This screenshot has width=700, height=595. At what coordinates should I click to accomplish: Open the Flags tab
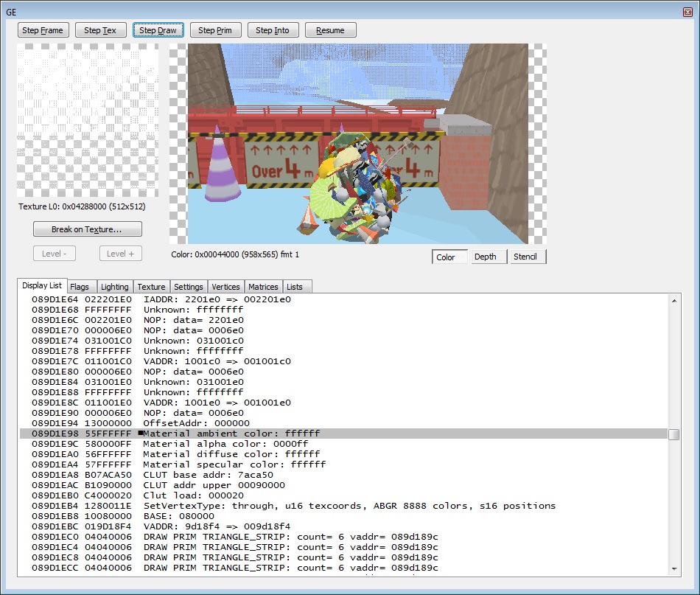pos(80,287)
